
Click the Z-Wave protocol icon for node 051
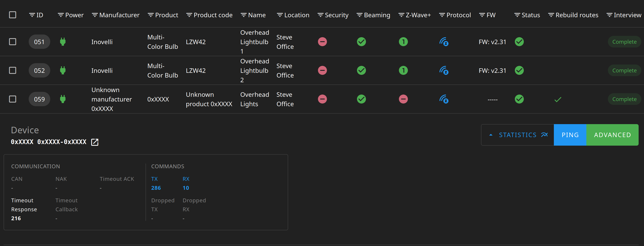(444, 42)
